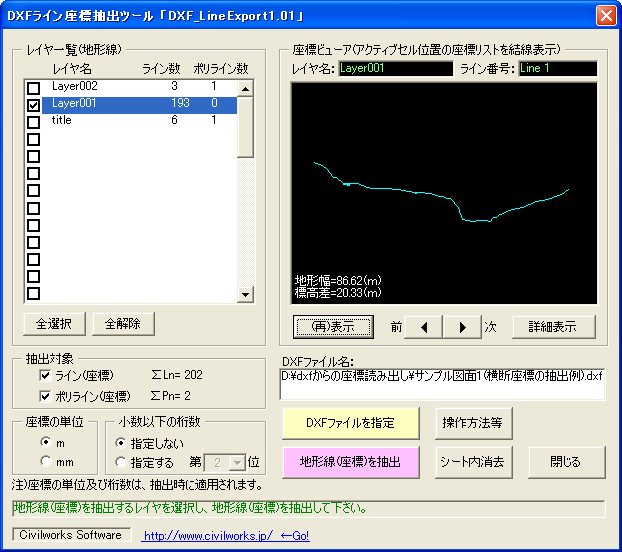Screen dimensions: 622x552
Task: Click layer list scroll up arrow
Action: pyautogui.click(x=245, y=89)
